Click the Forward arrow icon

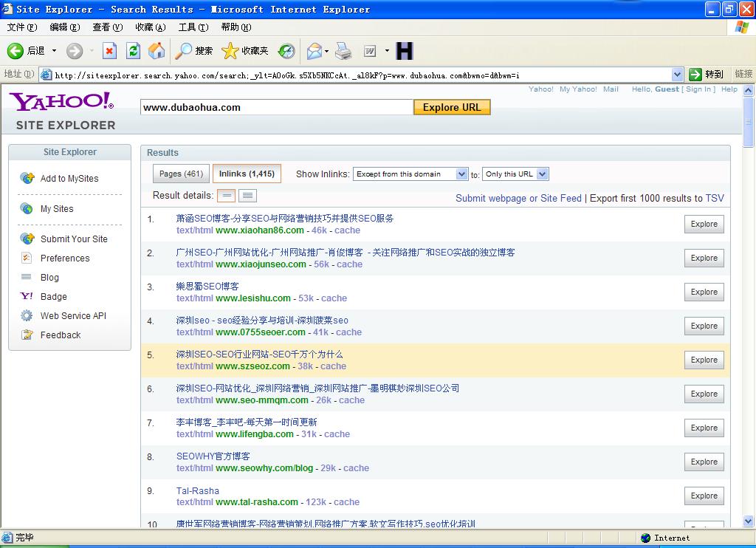click(x=75, y=51)
